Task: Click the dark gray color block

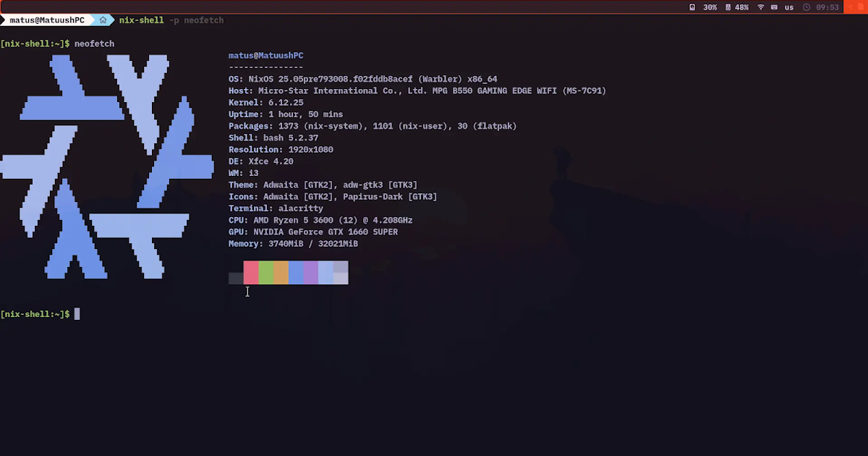Action: point(236,278)
